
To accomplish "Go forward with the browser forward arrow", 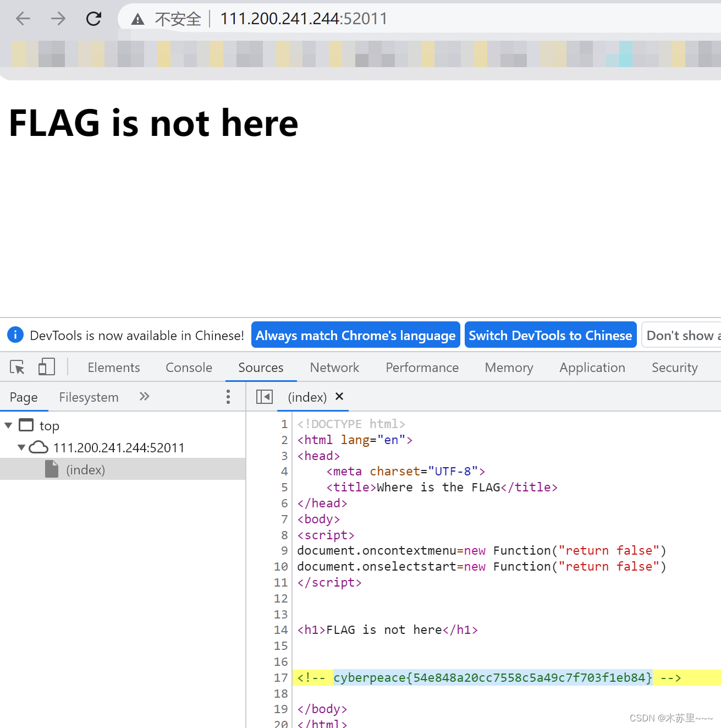I will pyautogui.click(x=58, y=19).
